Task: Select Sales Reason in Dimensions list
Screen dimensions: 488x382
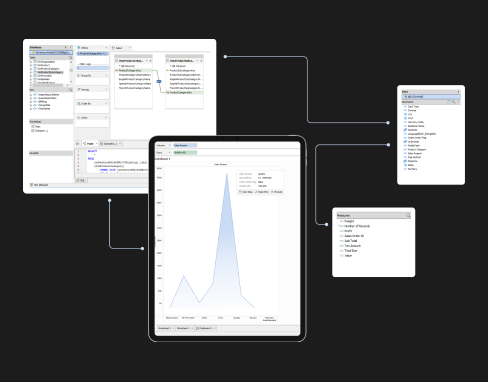Action: pyautogui.click(x=415, y=153)
